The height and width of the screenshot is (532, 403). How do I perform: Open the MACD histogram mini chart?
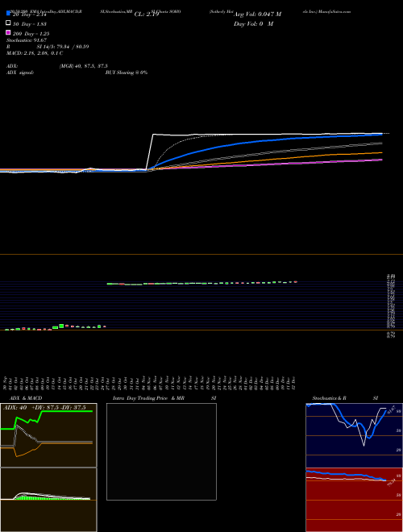48,500
